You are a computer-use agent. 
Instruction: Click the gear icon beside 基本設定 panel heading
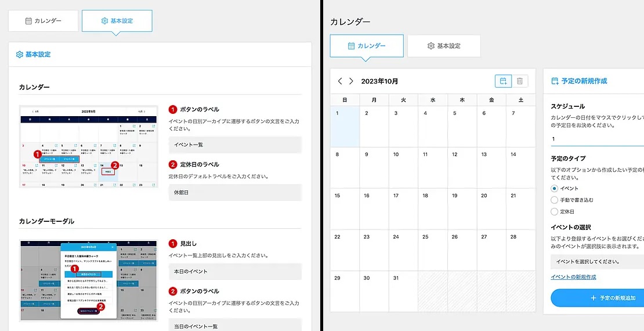(20, 55)
